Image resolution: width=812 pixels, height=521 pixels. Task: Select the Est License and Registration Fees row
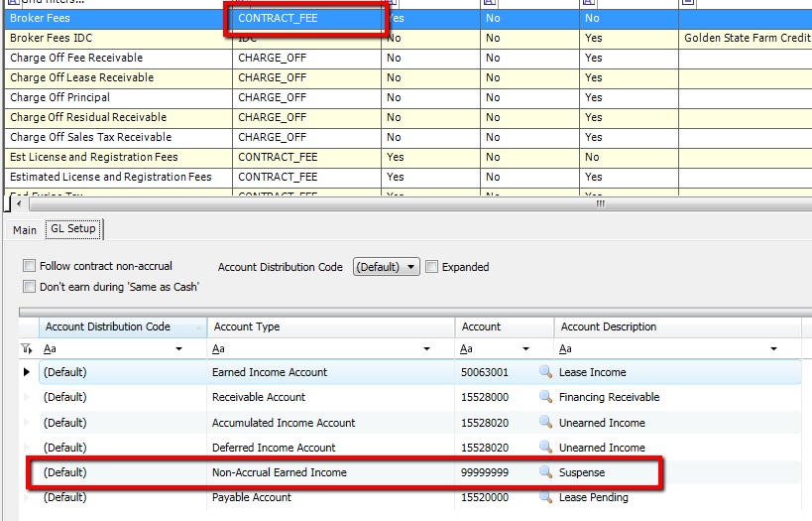pos(408,157)
